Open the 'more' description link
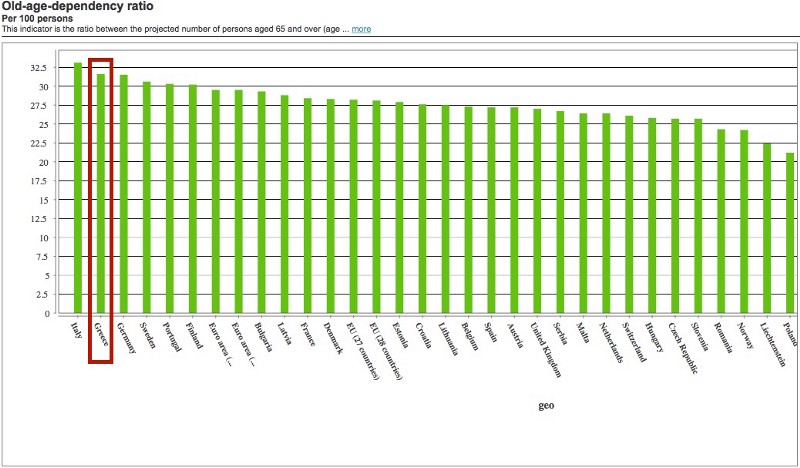This screenshot has width=800, height=468. 361,29
